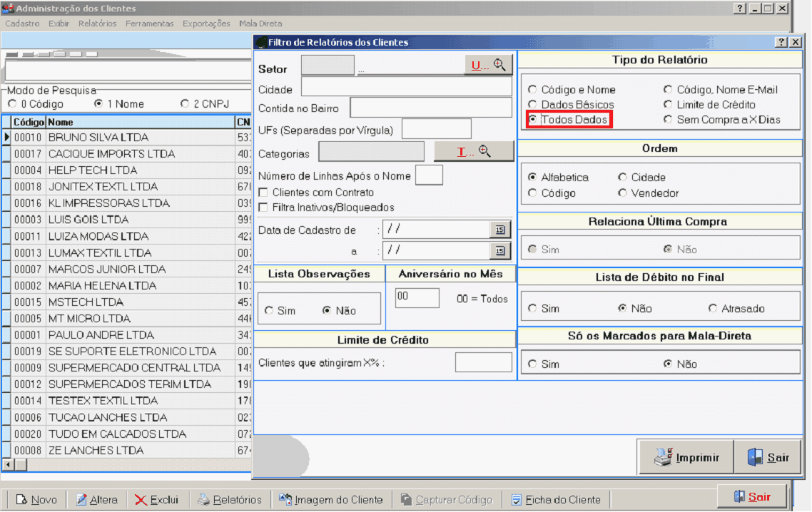
Task: Check the Filtra Inativos/Bloqueados option
Action: click(263, 208)
